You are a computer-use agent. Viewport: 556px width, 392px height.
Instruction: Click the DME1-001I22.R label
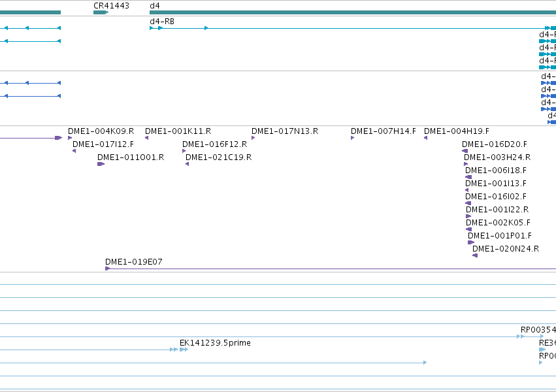click(x=497, y=210)
